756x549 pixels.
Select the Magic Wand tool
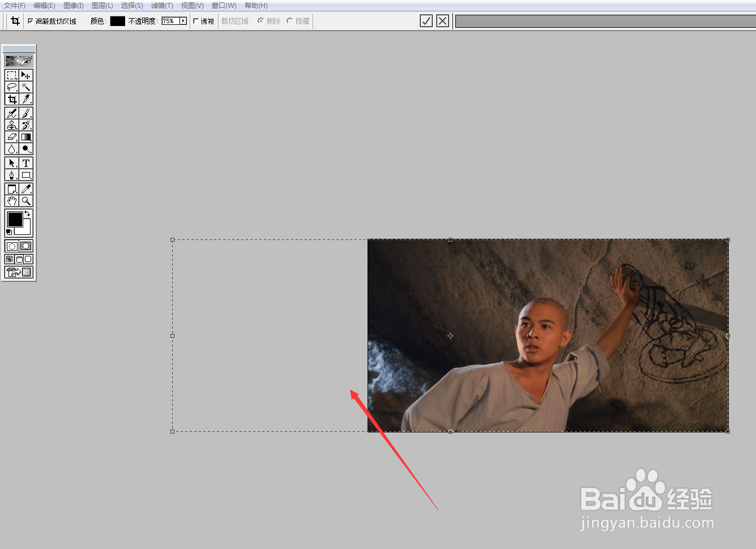(x=26, y=87)
